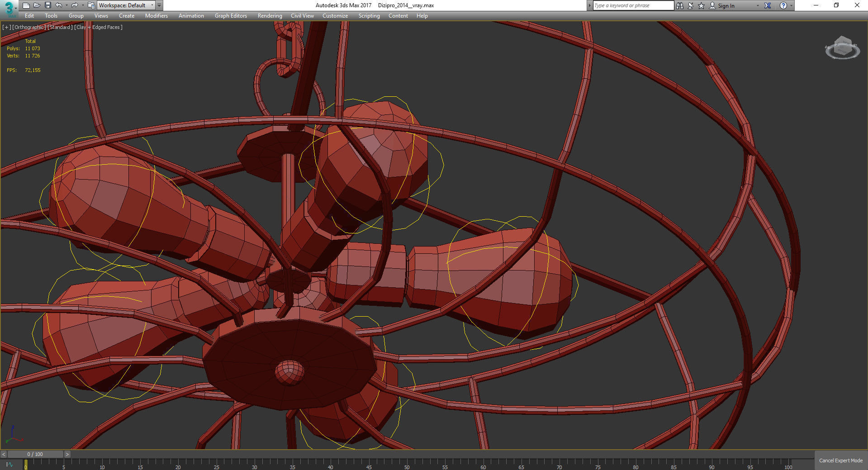Image resolution: width=868 pixels, height=470 pixels.
Task: Open Help question mark icon
Action: click(783, 5)
